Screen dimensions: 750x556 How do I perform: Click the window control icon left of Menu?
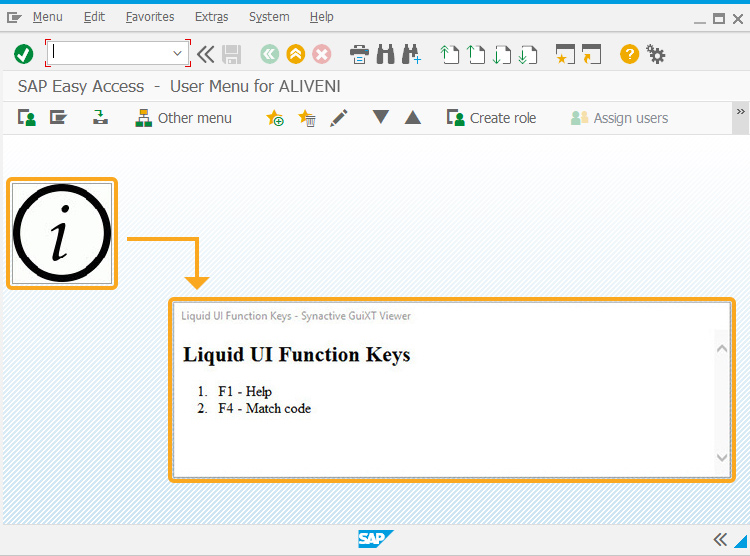point(14,18)
